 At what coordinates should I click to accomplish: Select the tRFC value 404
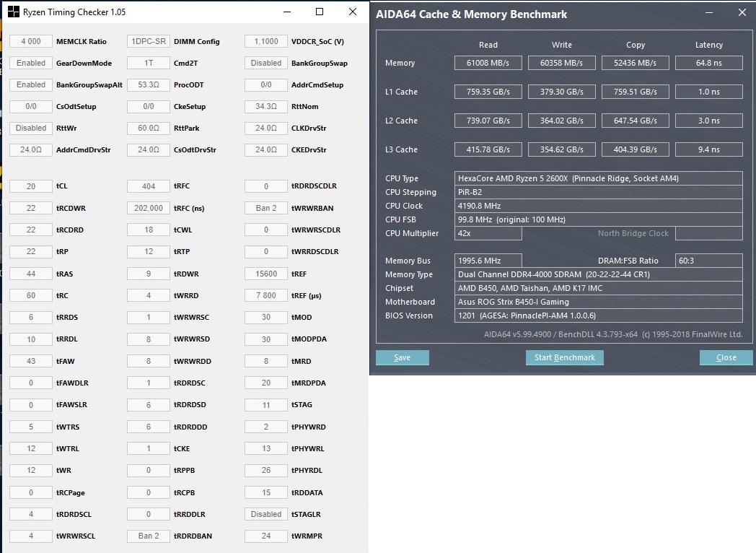(x=149, y=186)
